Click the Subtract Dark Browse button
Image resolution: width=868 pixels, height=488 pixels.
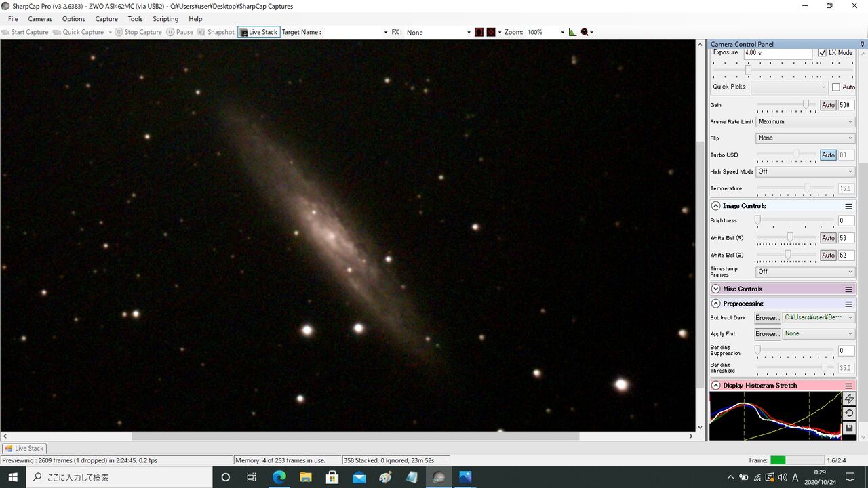(768, 317)
